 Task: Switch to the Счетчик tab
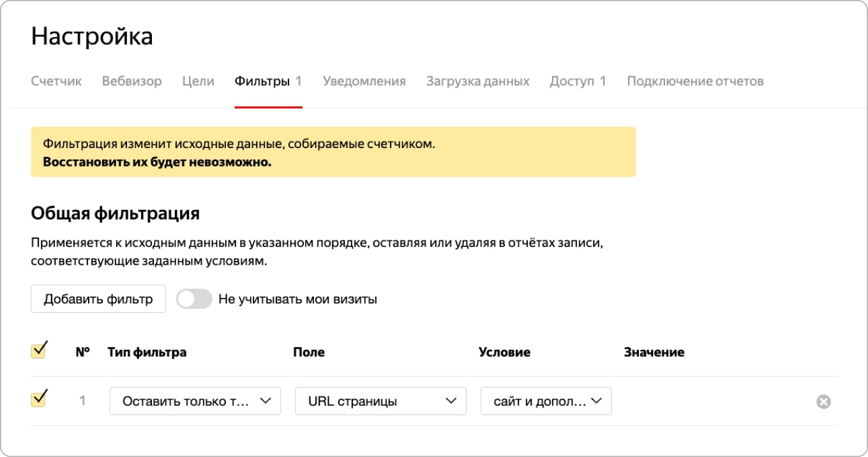click(56, 81)
